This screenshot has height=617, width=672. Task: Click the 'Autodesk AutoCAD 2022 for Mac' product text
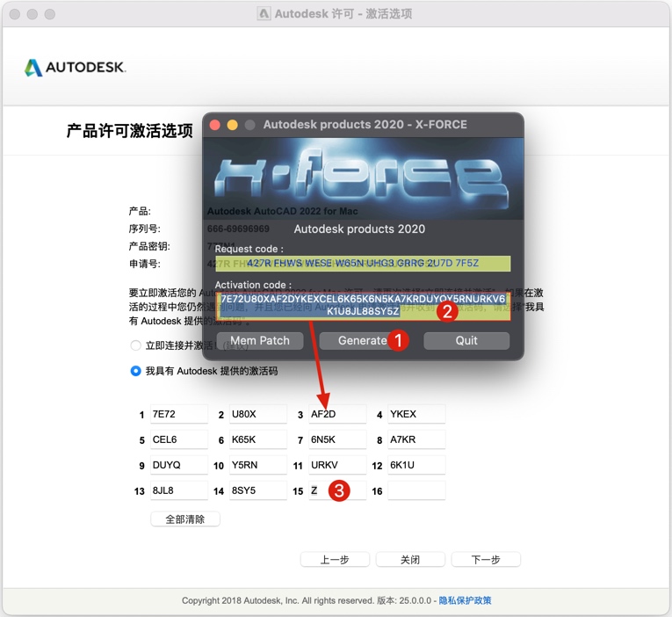pyautogui.click(x=283, y=211)
